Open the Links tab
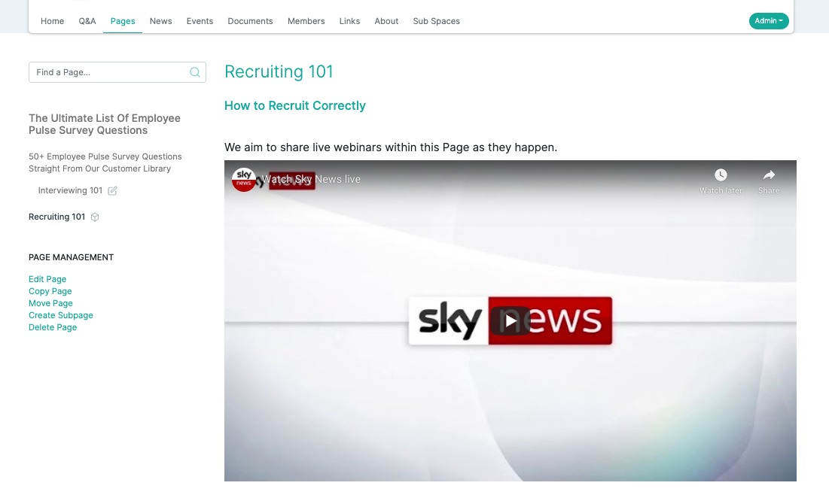The width and height of the screenshot is (829, 504). (349, 21)
